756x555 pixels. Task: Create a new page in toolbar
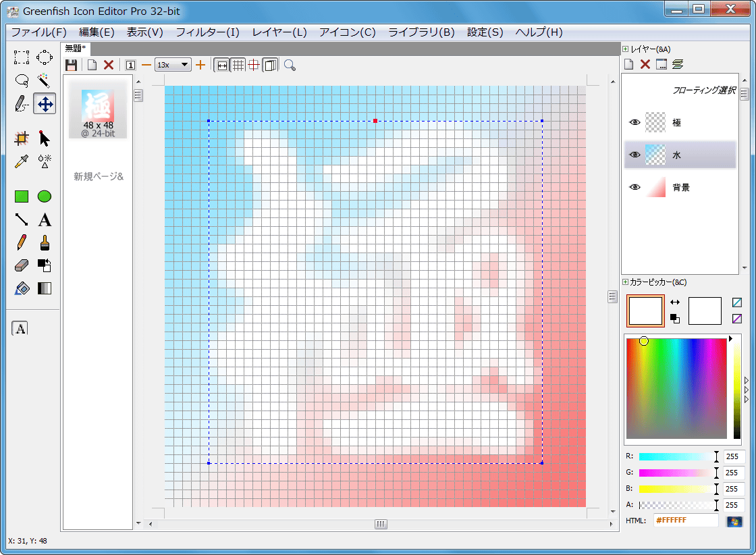point(92,65)
